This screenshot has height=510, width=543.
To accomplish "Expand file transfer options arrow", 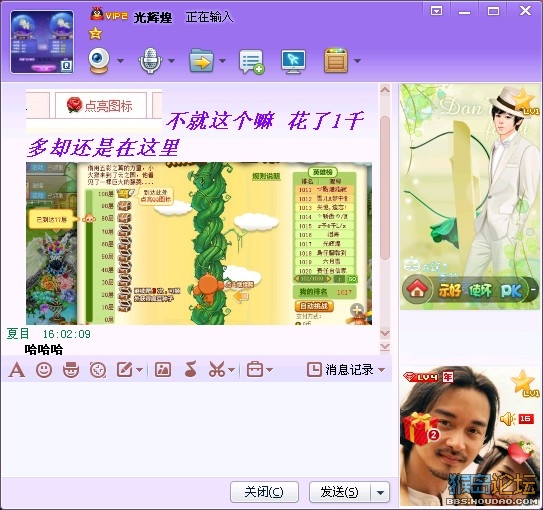I will coord(223,61).
